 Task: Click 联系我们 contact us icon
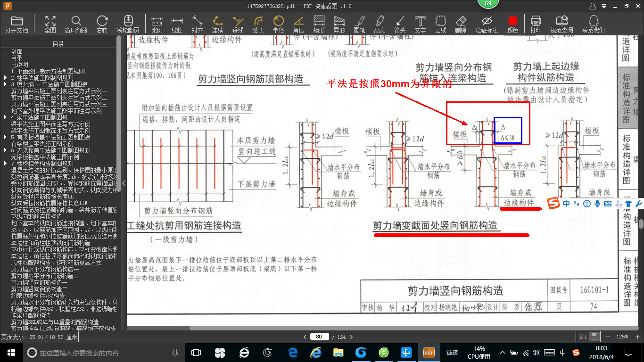tap(593, 24)
